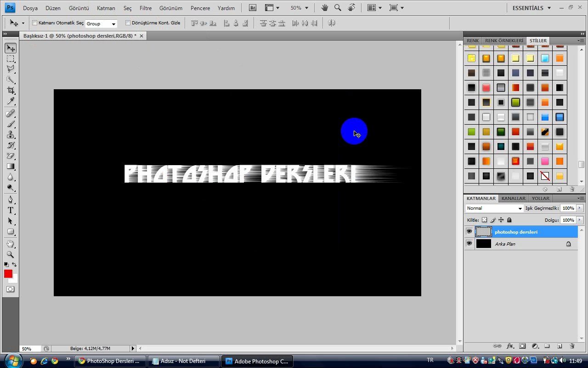
Task: Create a new layer in Katmanlar panel
Action: click(x=560, y=346)
